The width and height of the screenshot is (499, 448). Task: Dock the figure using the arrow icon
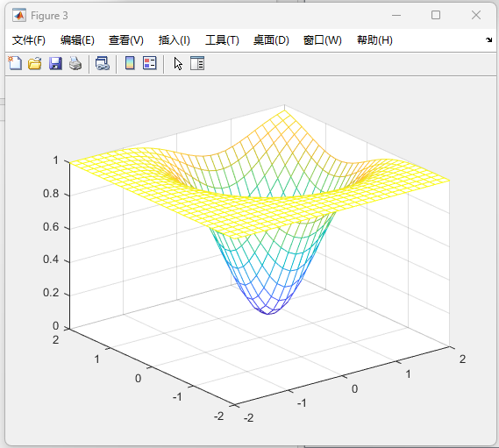(488, 39)
